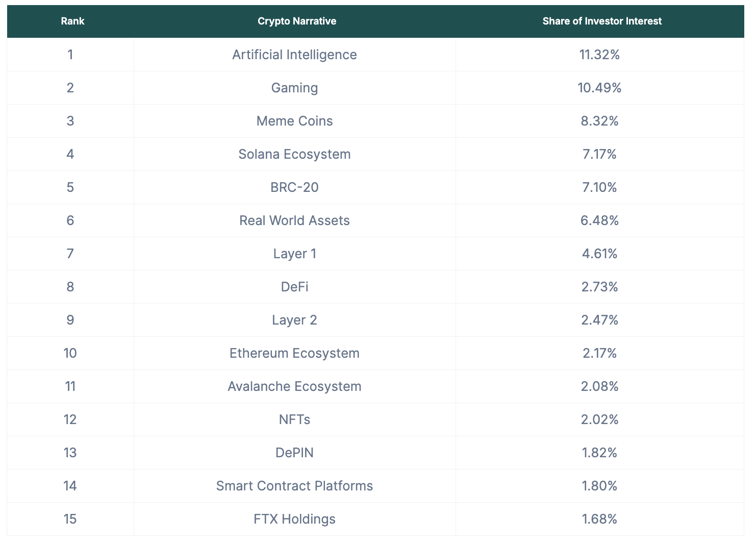The width and height of the screenshot is (756, 544).
Task: Select the BRC-20 narrative cell
Action: click(294, 187)
